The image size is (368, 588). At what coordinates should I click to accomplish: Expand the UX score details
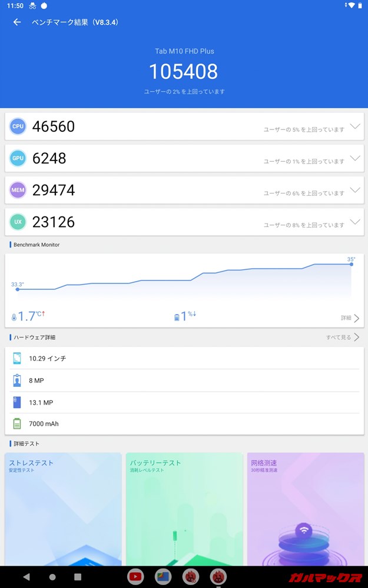pos(354,222)
